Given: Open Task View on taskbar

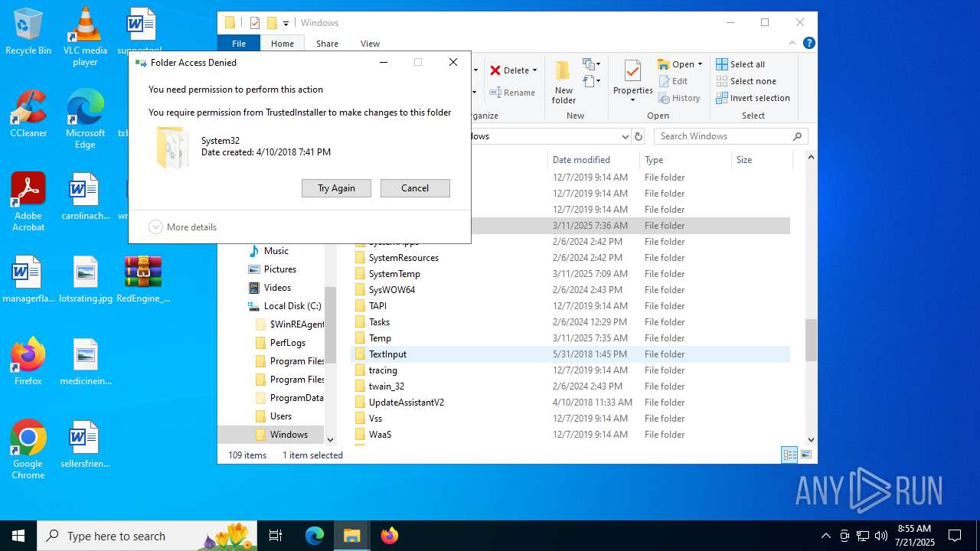Looking at the screenshot, I should pos(276,536).
